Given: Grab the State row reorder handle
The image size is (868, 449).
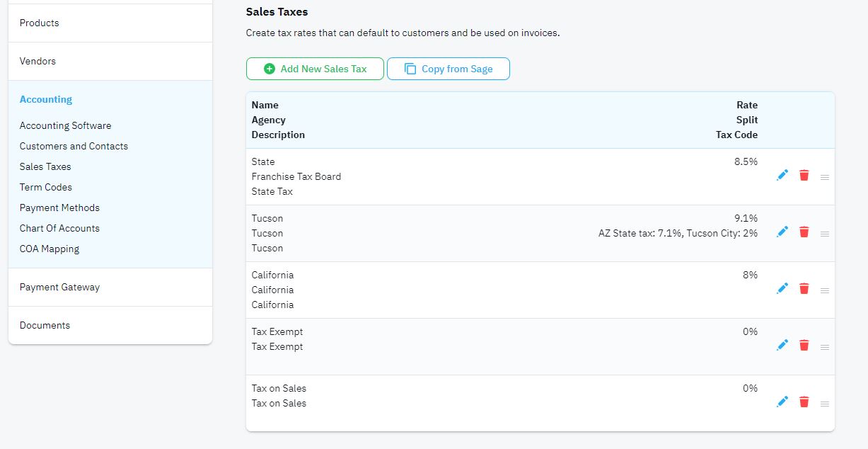Looking at the screenshot, I should pyautogui.click(x=825, y=177).
